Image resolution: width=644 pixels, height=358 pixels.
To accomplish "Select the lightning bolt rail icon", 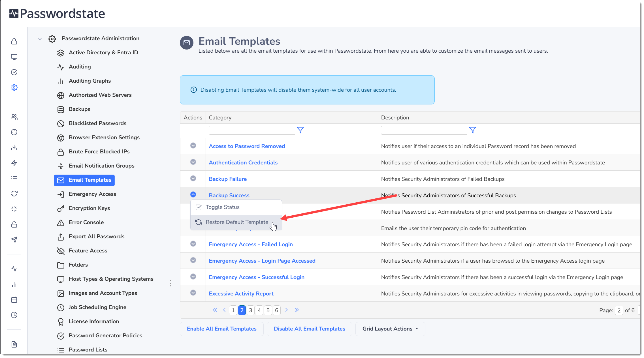I will coord(14,163).
